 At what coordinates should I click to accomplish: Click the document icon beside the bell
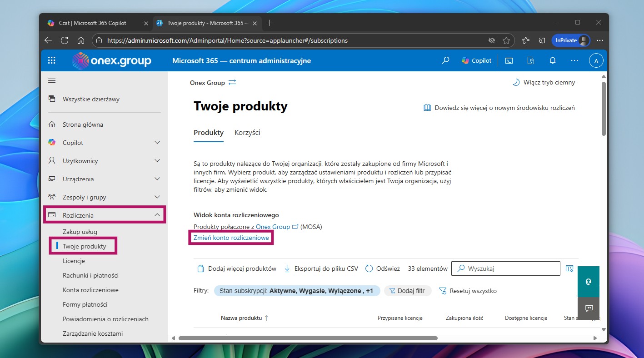point(531,60)
